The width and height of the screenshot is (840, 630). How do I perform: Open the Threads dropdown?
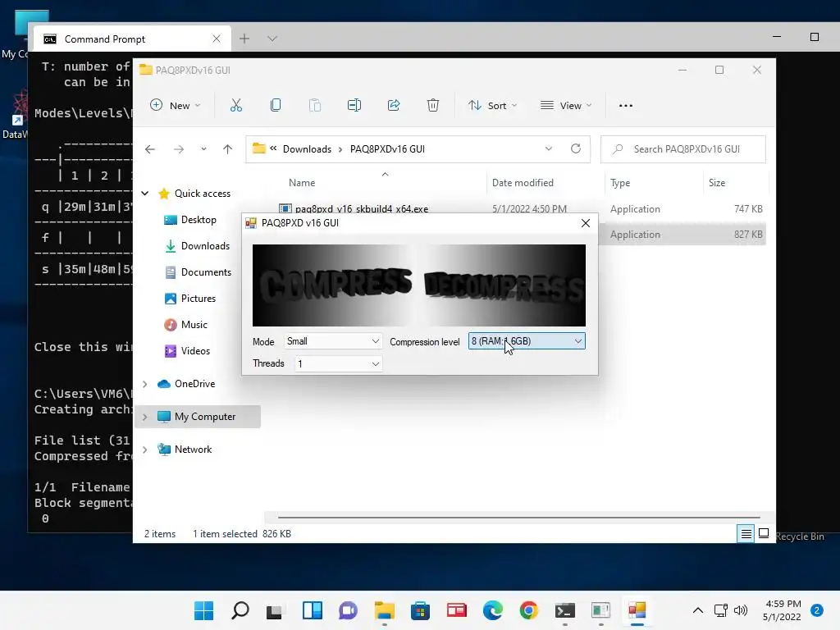tap(339, 363)
